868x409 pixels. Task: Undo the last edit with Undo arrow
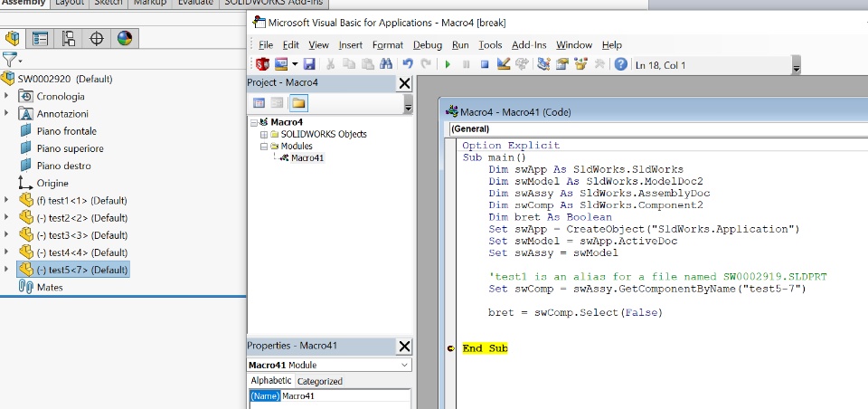click(x=408, y=64)
